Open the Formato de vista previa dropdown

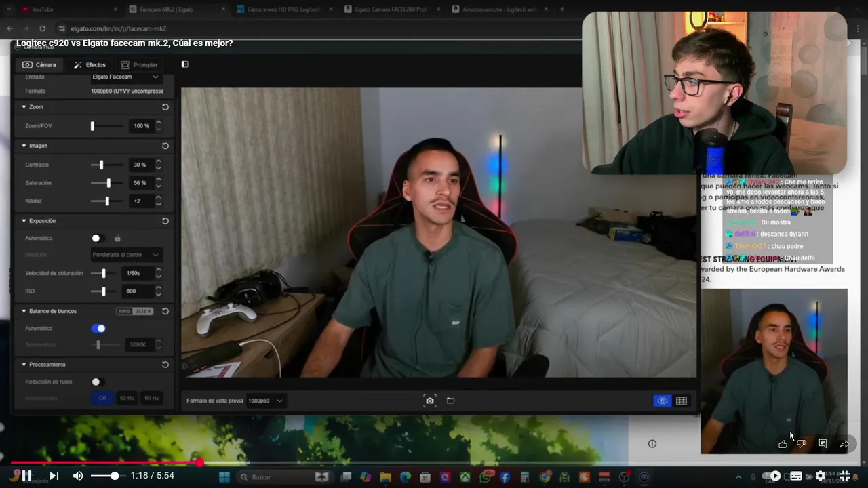[x=265, y=401]
